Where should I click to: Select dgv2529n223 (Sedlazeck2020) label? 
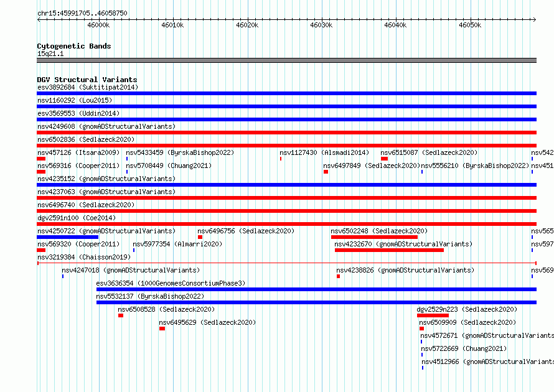tap(467, 309)
